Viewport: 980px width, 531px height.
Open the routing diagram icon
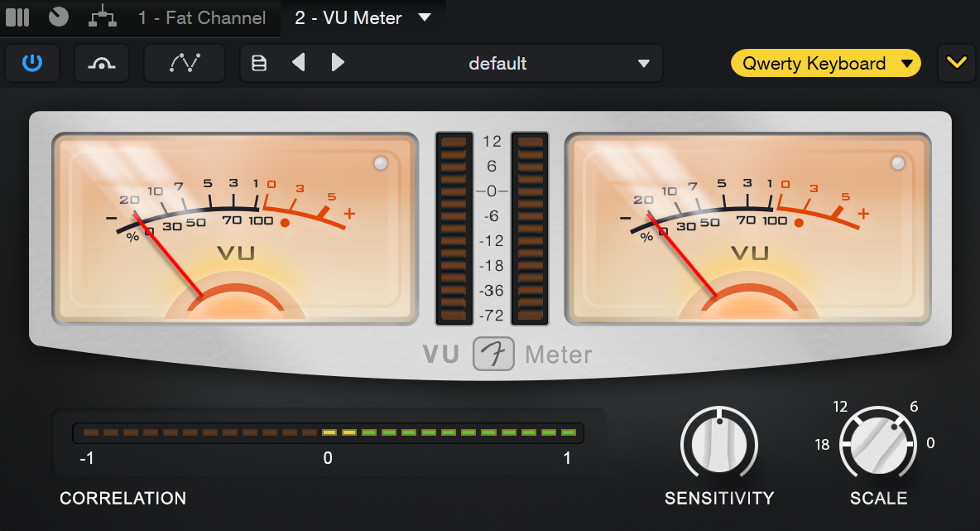tap(103, 17)
